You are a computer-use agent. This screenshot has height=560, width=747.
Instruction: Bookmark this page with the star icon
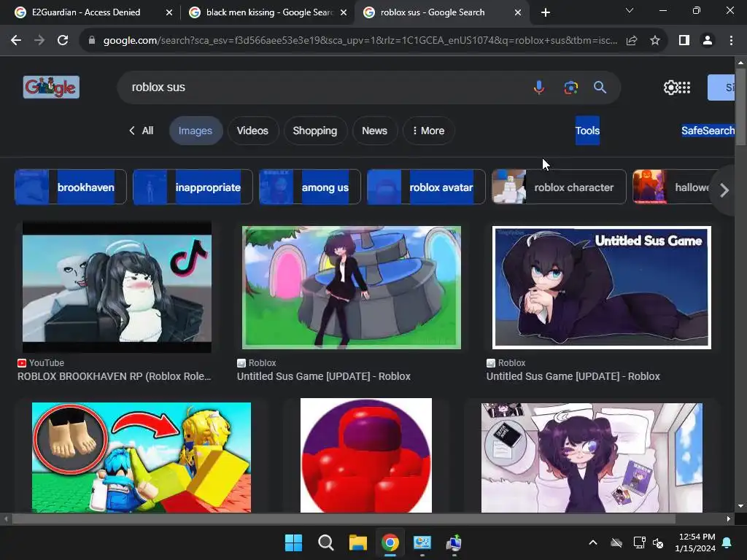655,41
